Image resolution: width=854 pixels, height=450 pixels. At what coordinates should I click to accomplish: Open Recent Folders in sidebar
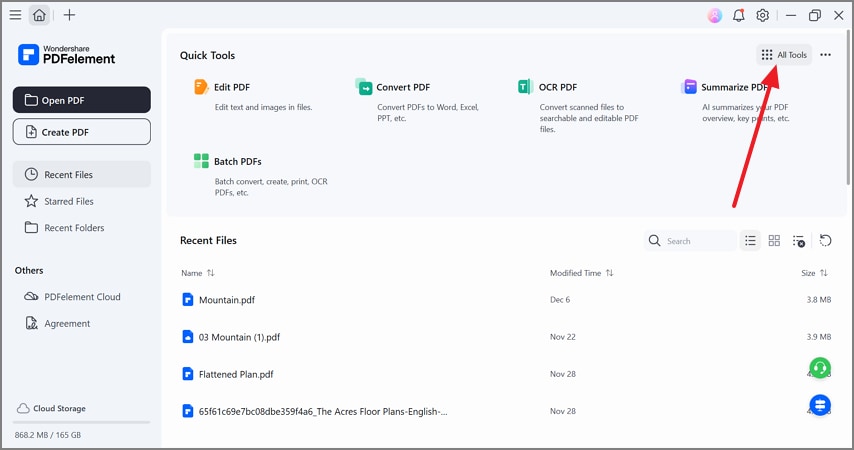pyautogui.click(x=82, y=228)
